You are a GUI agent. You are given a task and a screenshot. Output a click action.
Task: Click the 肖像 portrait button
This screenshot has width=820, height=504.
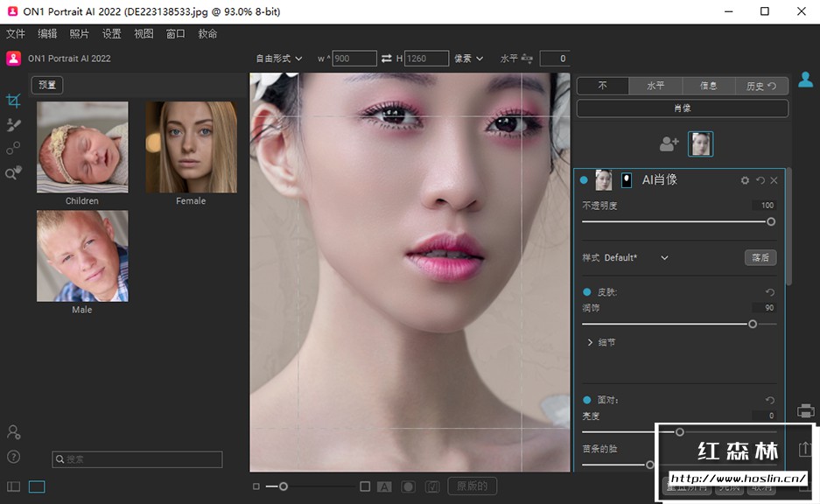tap(683, 108)
